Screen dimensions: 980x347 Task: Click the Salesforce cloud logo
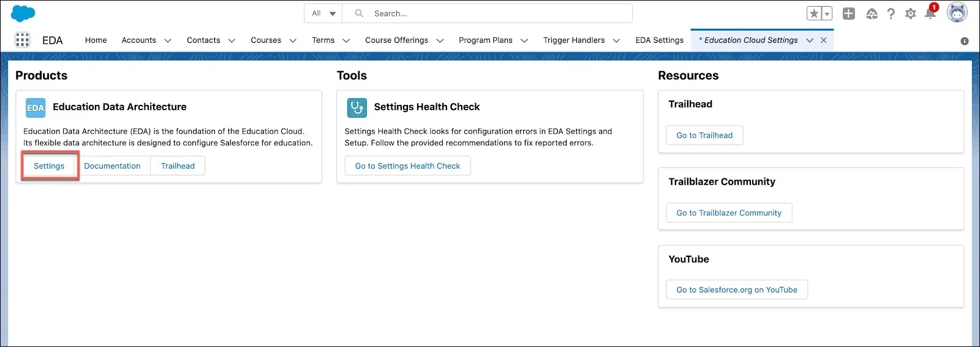(x=23, y=13)
